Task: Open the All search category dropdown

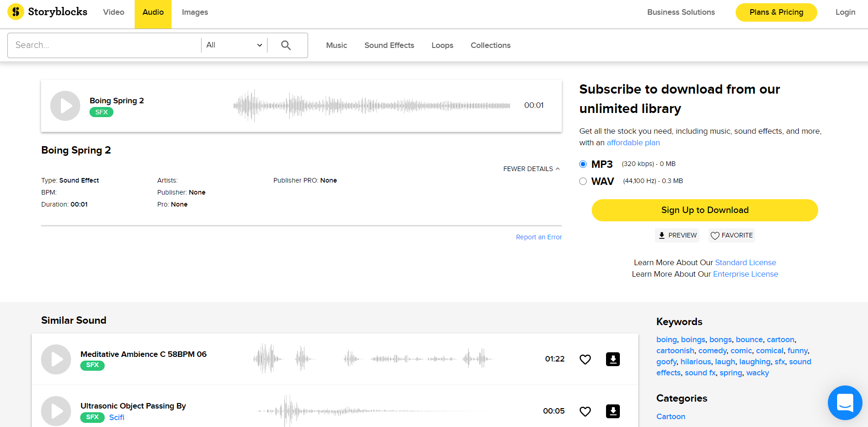Action: click(x=234, y=45)
